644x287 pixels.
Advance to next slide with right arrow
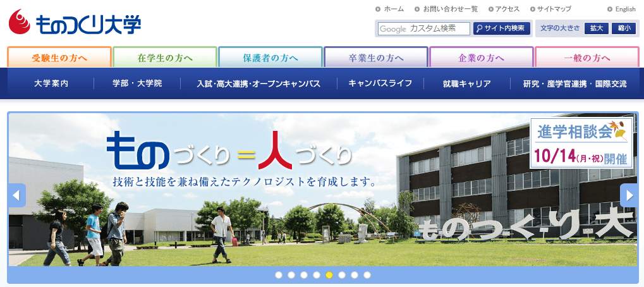click(628, 195)
